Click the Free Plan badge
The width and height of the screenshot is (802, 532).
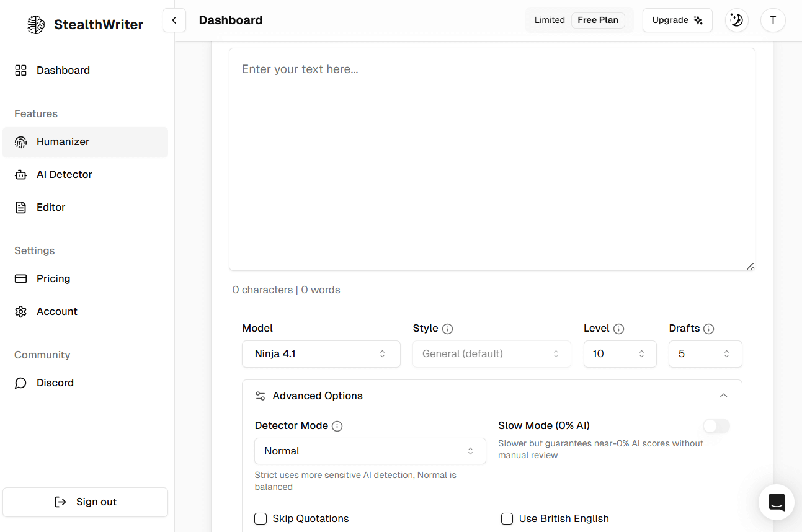coord(598,20)
